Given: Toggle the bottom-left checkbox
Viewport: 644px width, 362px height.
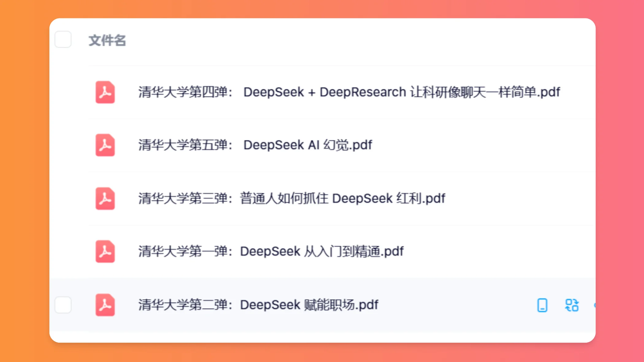Looking at the screenshot, I should point(63,305).
